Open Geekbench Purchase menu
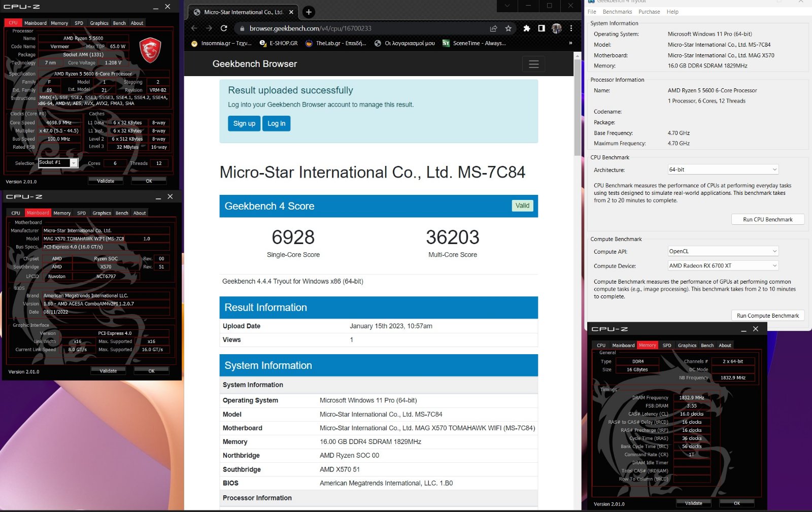This screenshot has width=812, height=512. click(649, 12)
